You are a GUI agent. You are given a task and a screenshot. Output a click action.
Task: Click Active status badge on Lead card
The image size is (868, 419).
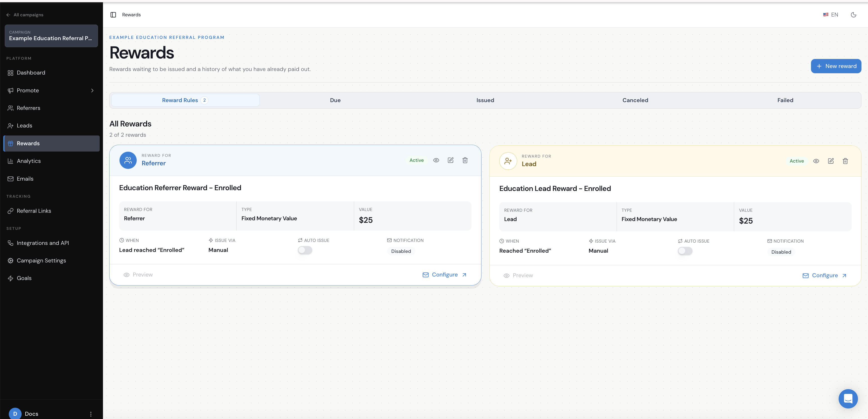(x=797, y=161)
